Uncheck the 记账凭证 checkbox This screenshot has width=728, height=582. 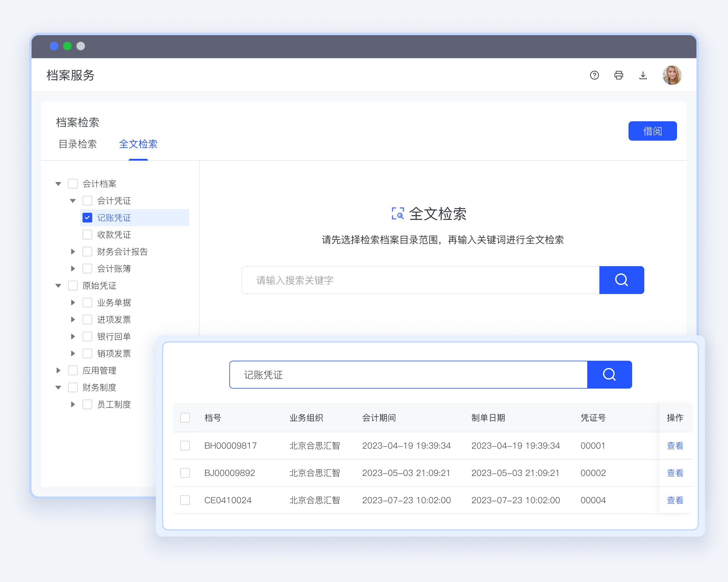pyautogui.click(x=87, y=218)
